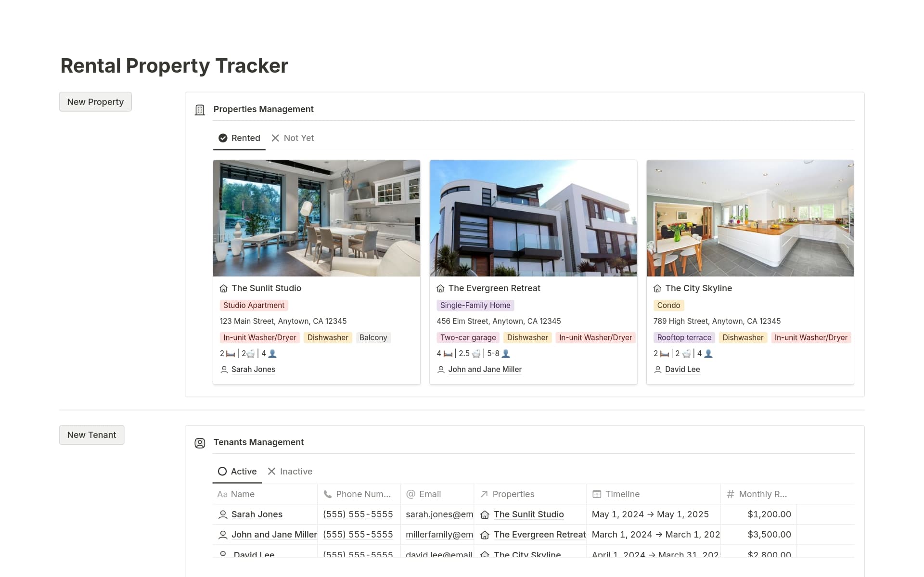Click the purple Single-Family Home tag
The width and height of the screenshot is (924, 577).
[x=475, y=305]
